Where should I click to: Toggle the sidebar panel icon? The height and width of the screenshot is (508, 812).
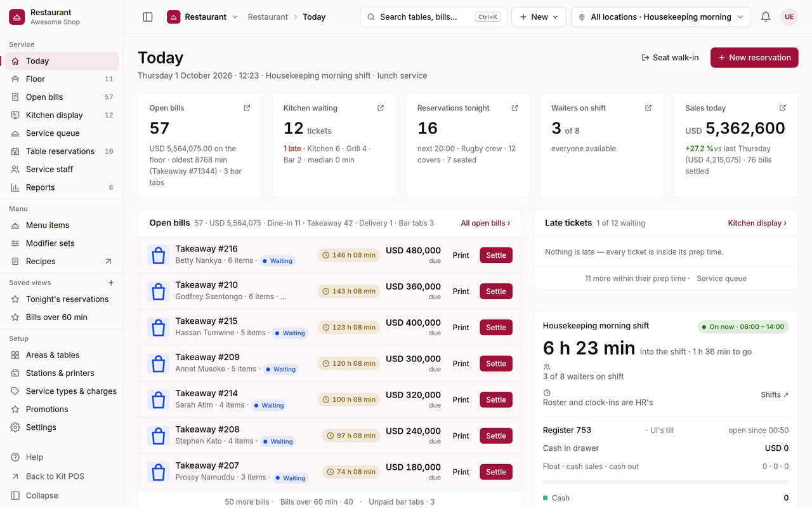(148, 17)
